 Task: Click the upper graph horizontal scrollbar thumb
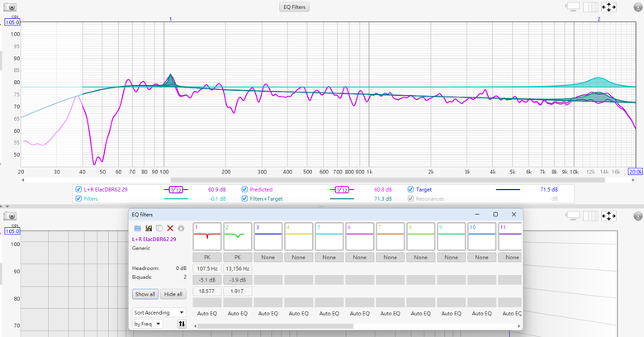[x=387, y=180]
